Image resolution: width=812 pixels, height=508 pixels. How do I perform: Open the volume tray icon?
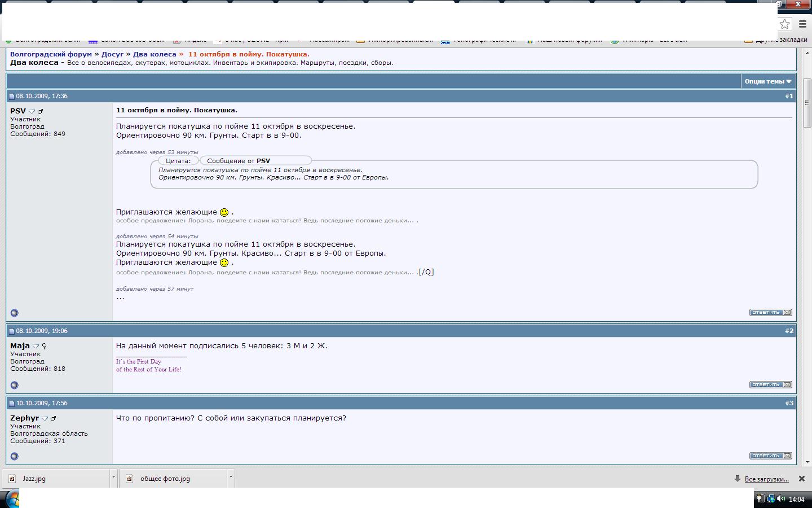781,498
